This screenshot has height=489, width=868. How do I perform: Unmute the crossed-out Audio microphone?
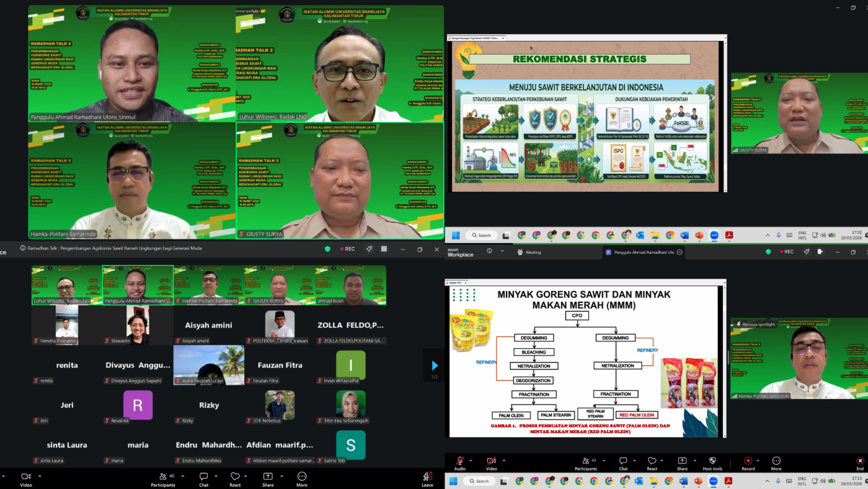point(459,461)
